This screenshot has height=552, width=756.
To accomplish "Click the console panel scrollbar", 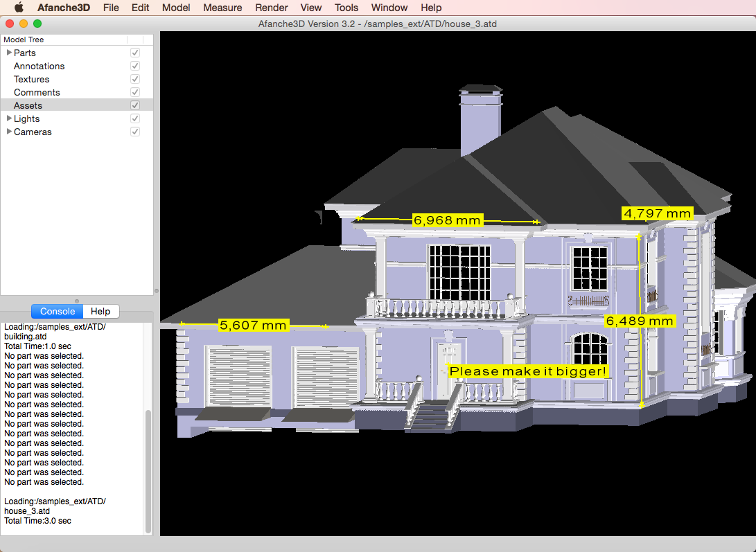I will [x=148, y=471].
